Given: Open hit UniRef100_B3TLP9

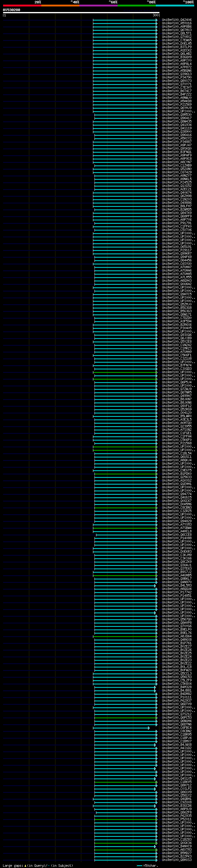Looking at the screenshot, I should (x=177, y=47).
